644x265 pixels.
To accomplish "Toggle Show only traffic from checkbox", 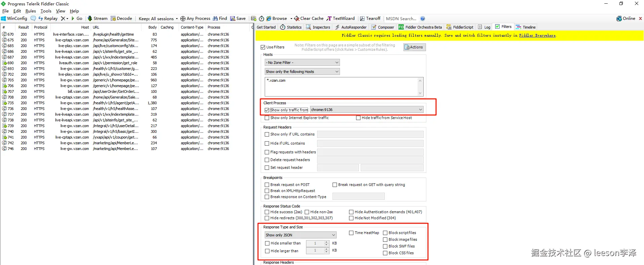I will pyautogui.click(x=267, y=110).
